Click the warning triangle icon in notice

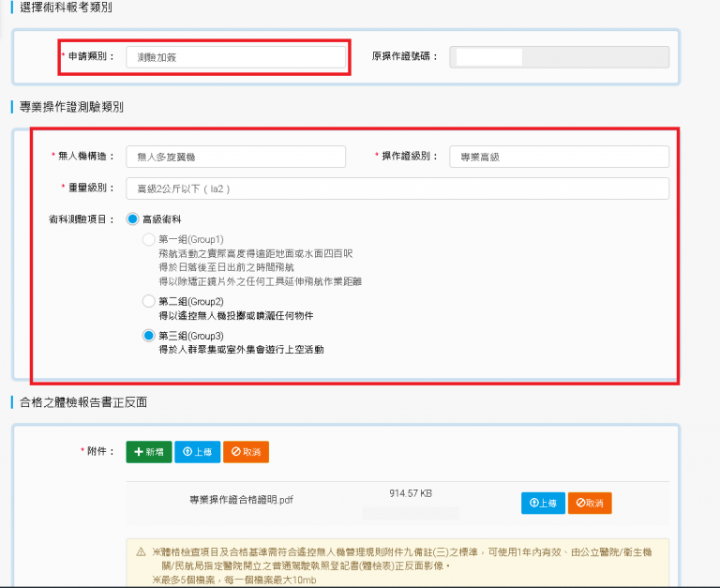click(x=141, y=552)
